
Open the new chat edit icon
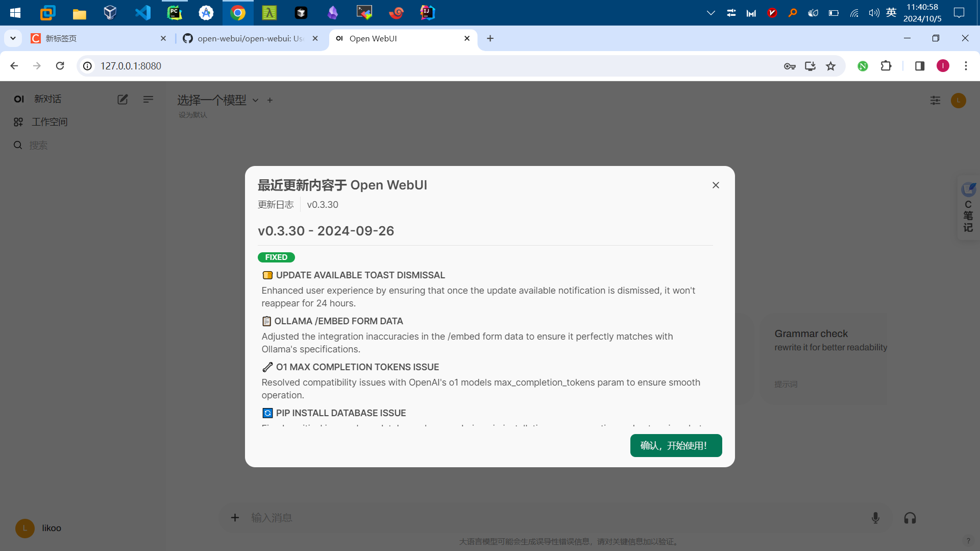coord(122,100)
